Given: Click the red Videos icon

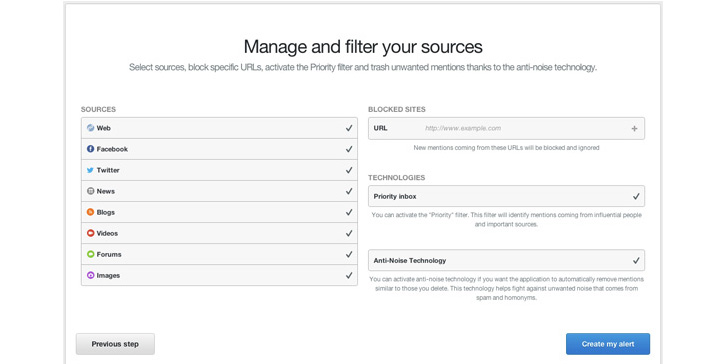Looking at the screenshot, I should [x=90, y=233].
